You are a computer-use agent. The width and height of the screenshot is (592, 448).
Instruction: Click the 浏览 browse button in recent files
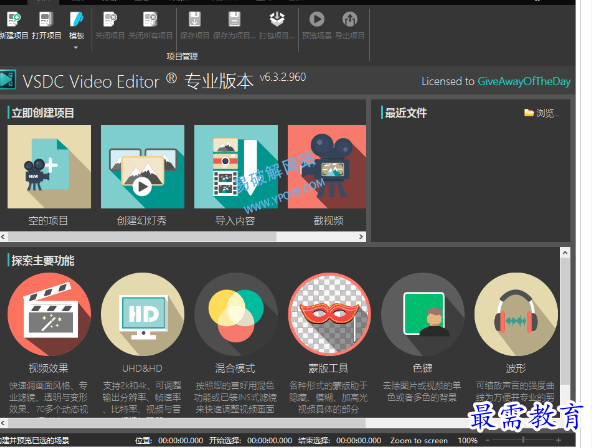tap(542, 113)
